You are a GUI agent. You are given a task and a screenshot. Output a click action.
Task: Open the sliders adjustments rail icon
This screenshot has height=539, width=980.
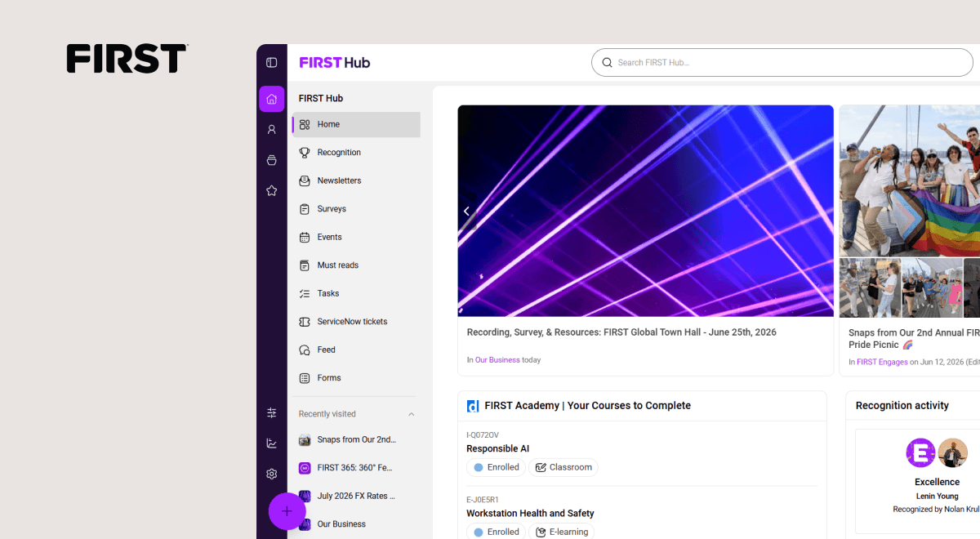tap(272, 413)
